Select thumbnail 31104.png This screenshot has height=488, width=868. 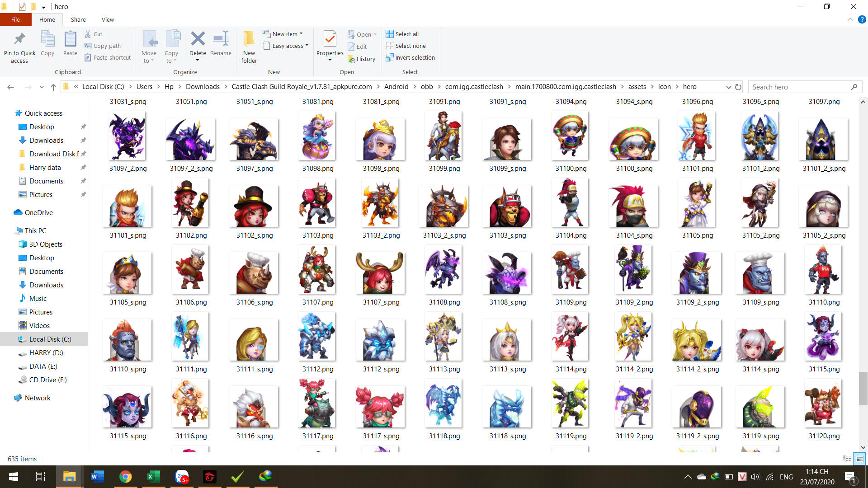[570, 203]
